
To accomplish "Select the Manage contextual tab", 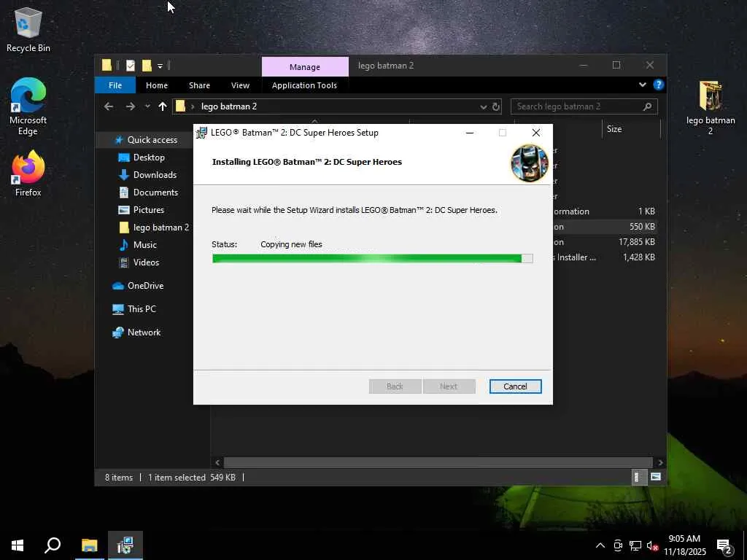I will pyautogui.click(x=305, y=66).
